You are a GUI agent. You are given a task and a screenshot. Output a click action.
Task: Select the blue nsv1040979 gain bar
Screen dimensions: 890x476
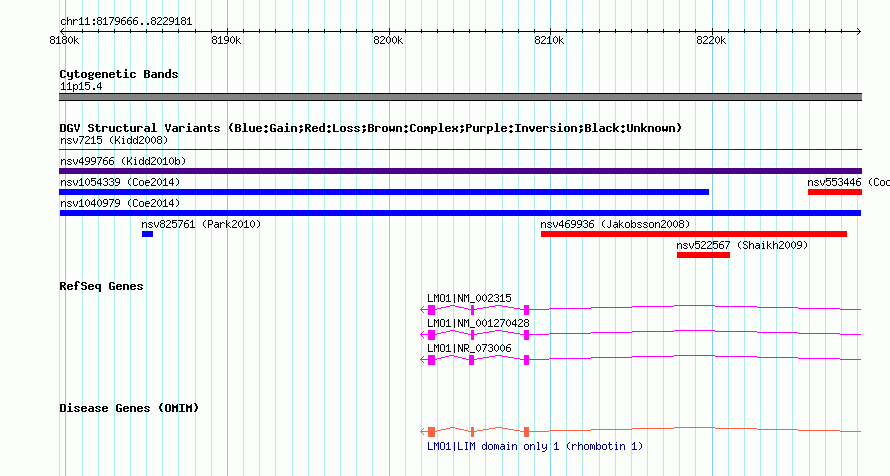[x=460, y=213]
